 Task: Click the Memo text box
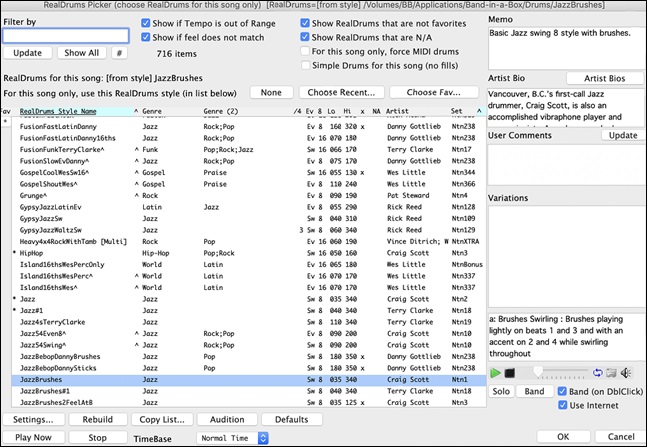(566, 48)
